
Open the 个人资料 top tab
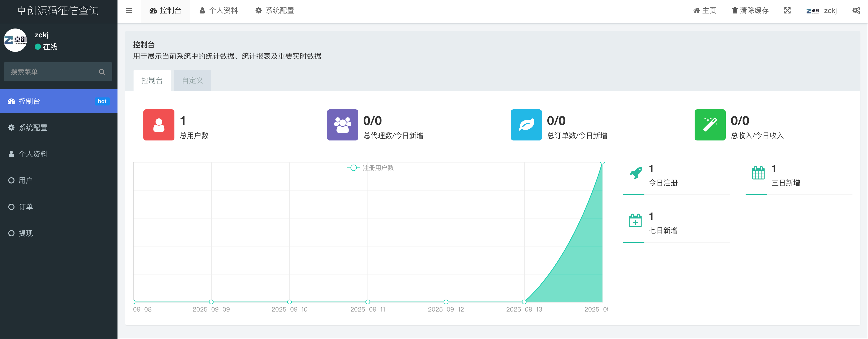tap(219, 10)
